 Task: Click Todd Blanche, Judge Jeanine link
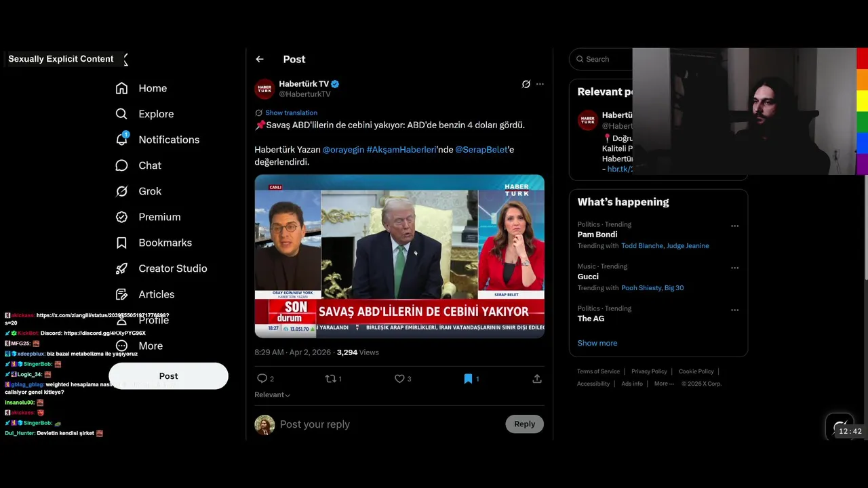[665, 246]
